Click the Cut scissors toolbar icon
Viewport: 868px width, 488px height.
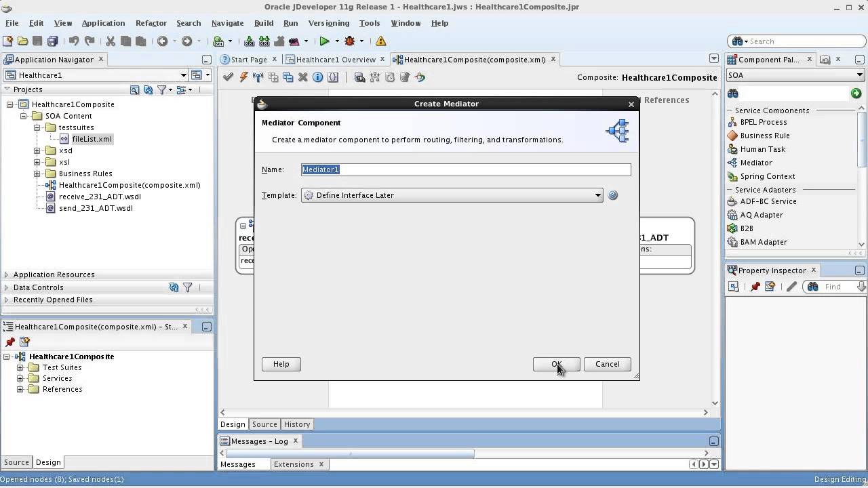pyautogui.click(x=111, y=41)
